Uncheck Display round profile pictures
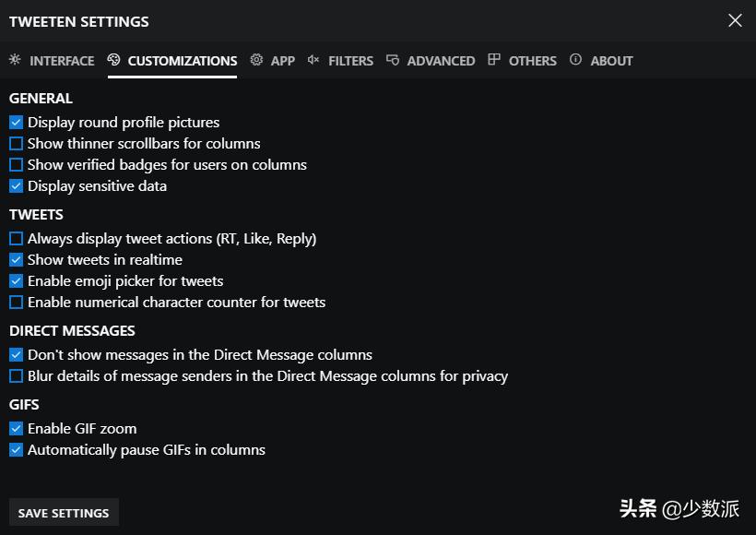 click(16, 122)
